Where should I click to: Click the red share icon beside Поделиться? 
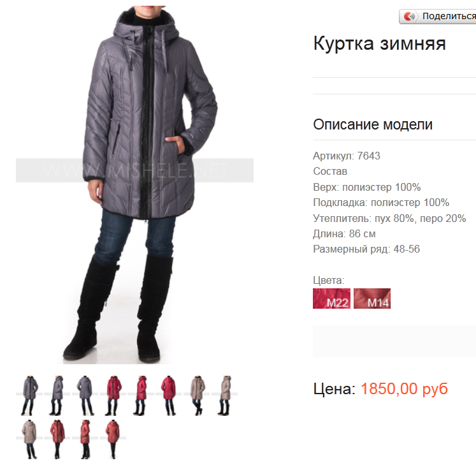409,16
